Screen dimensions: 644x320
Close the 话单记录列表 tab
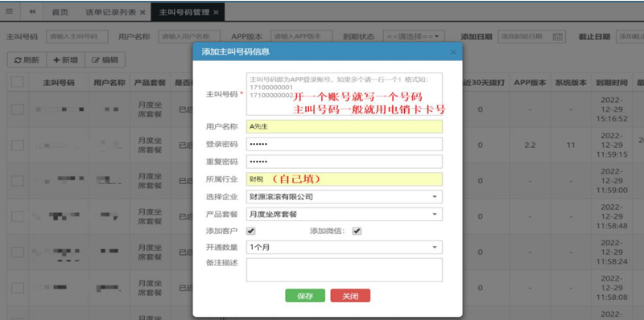[142, 12]
